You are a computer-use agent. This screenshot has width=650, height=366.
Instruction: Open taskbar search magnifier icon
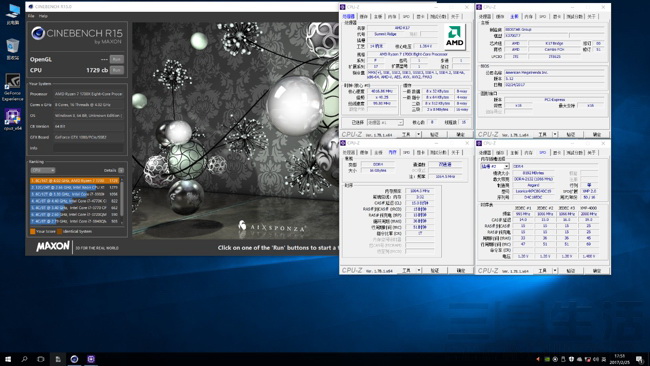pos(24,359)
